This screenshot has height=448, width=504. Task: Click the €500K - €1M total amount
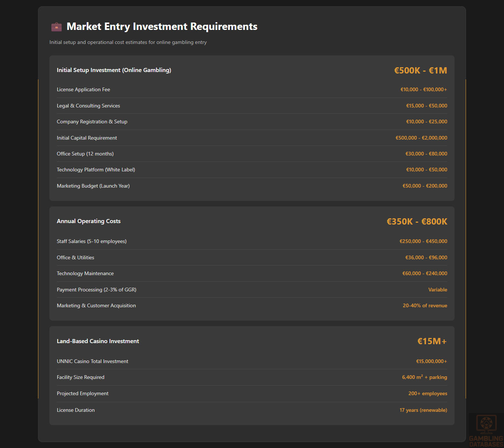coord(420,71)
